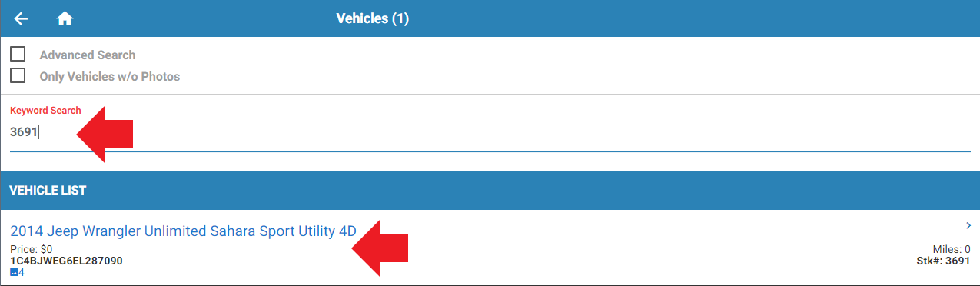Select the Jeep Wrangler row in vehicle list
The image size is (980, 286).
pyautogui.click(x=490, y=248)
